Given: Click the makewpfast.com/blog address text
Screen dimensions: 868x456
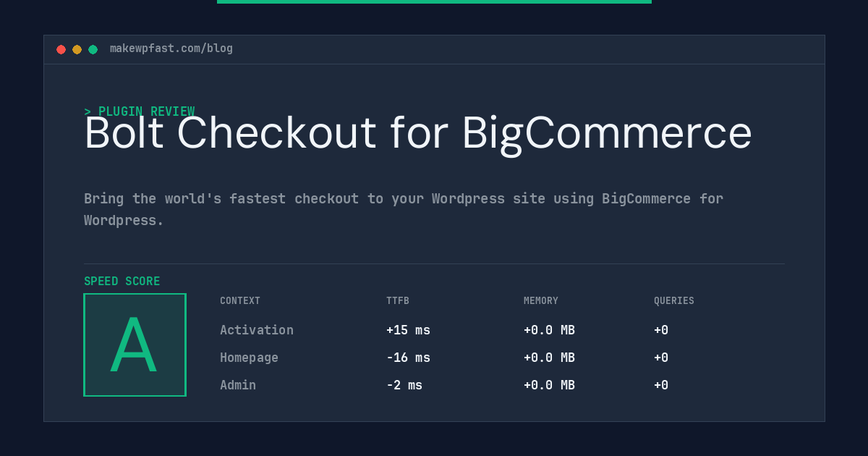Looking at the screenshot, I should point(171,48).
